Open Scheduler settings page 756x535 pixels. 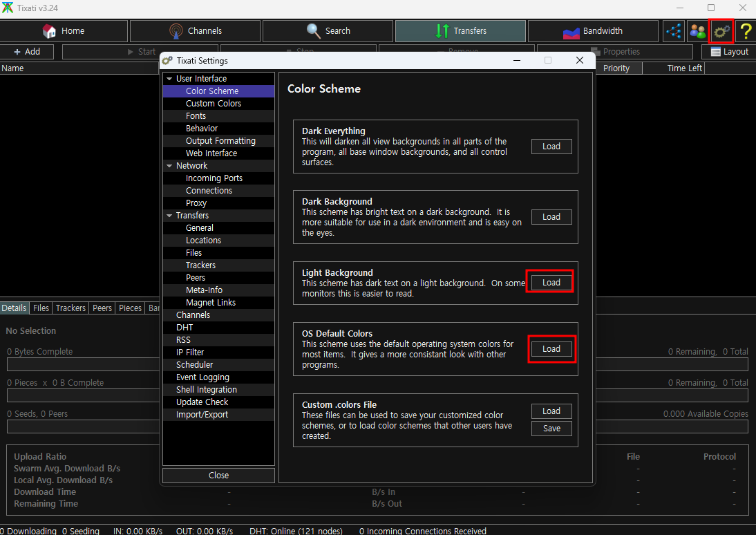pos(218,365)
